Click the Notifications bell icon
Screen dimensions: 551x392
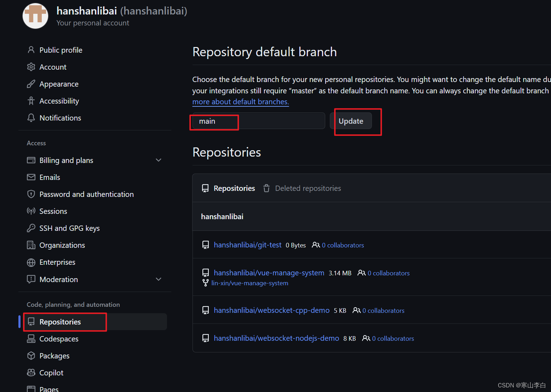pyautogui.click(x=31, y=118)
